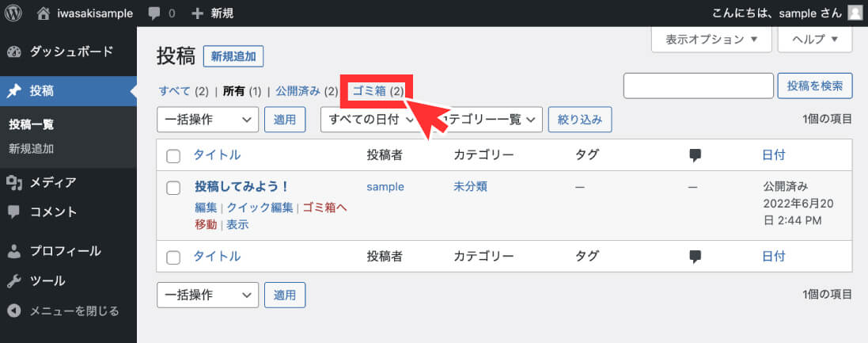Click the 絞り込み filter button

(x=579, y=120)
